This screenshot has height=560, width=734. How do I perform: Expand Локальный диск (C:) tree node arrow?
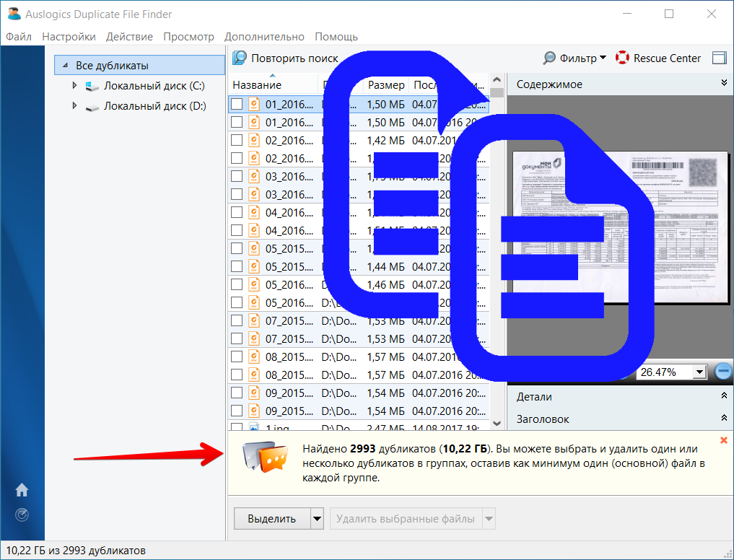click(74, 86)
